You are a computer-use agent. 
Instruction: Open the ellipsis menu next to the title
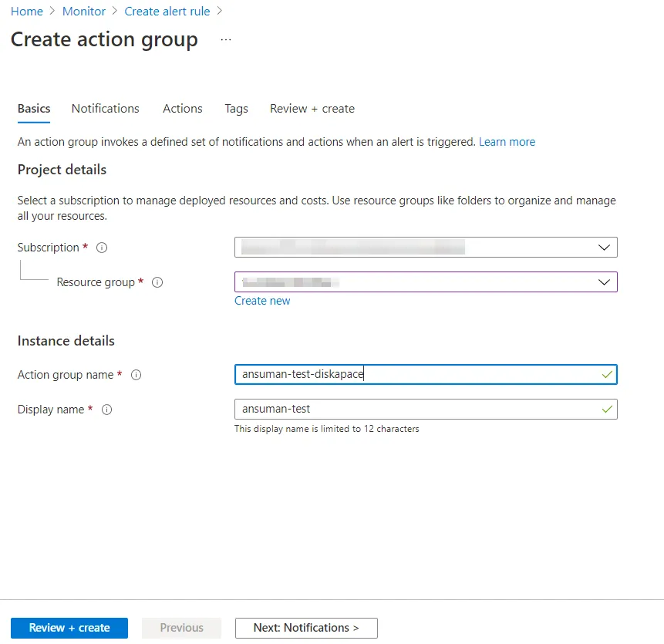pyautogui.click(x=226, y=40)
